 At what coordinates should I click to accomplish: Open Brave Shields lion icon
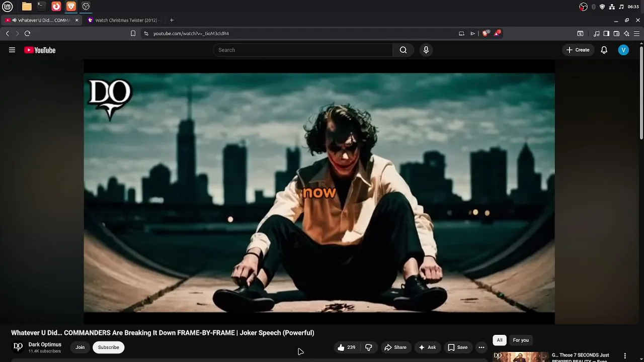[486, 33]
